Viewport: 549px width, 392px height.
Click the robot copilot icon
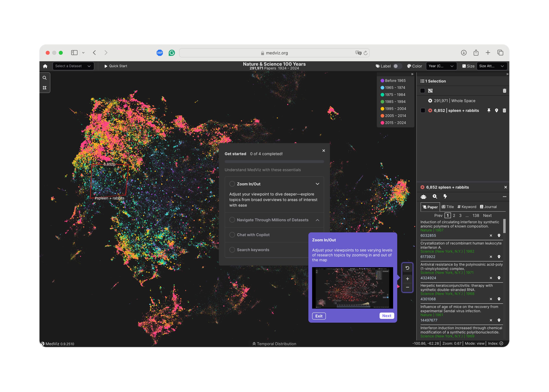click(424, 197)
